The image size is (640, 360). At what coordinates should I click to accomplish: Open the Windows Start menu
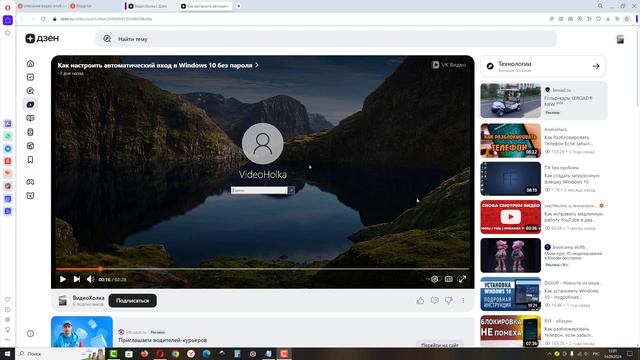click(7, 353)
